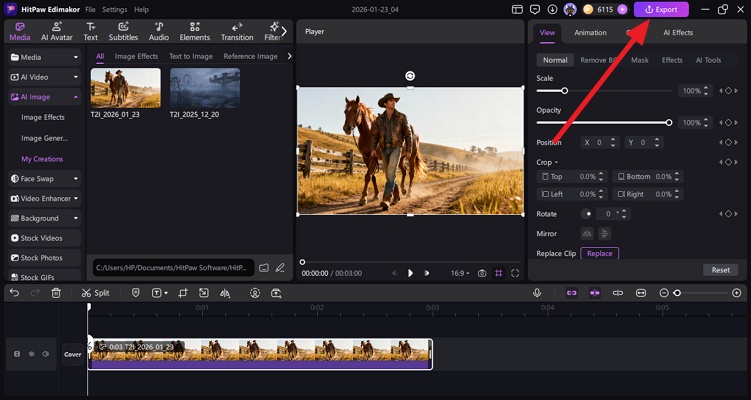Open the Settings menu
The width and height of the screenshot is (751, 400).
pos(114,9)
